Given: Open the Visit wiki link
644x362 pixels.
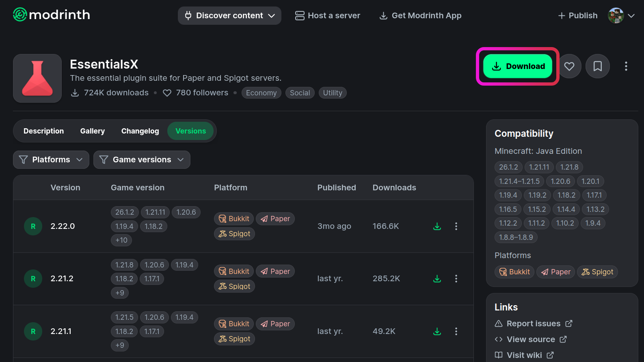Looking at the screenshot, I should 524,355.
